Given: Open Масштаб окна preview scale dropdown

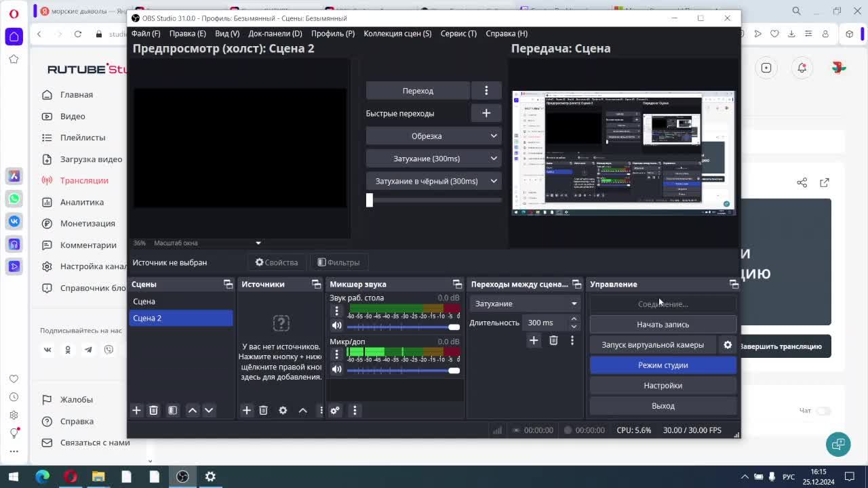Looking at the screenshot, I should pos(258,243).
